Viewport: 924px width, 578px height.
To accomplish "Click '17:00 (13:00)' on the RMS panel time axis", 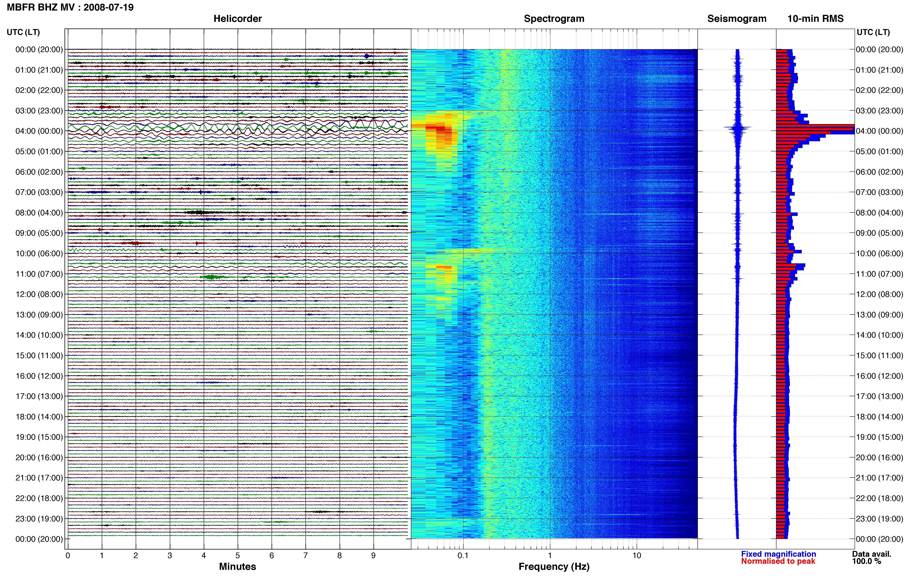I will click(880, 396).
